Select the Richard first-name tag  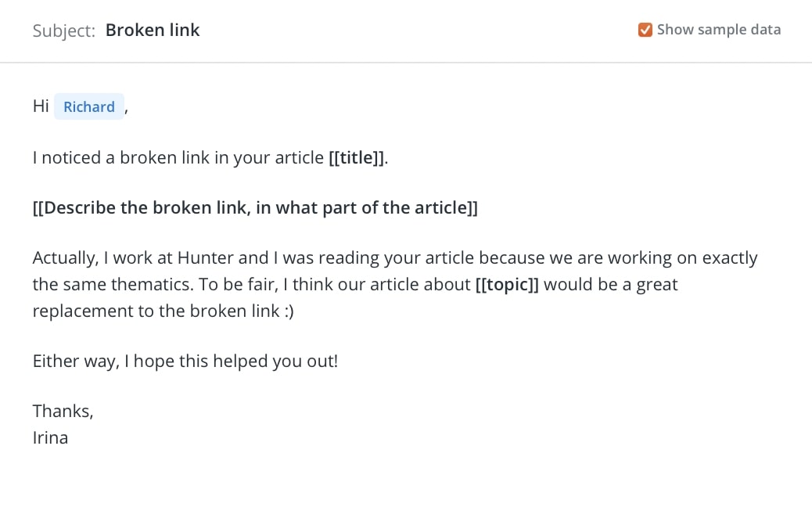pos(89,106)
